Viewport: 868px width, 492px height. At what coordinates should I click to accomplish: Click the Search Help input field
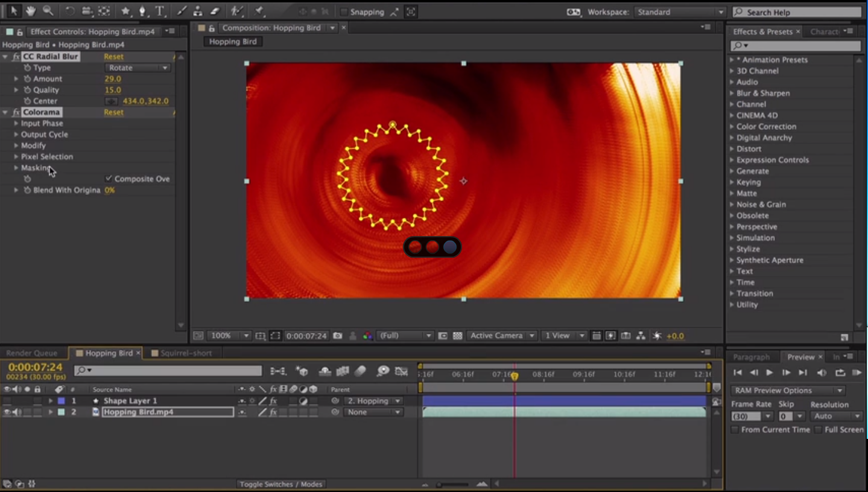[797, 12]
